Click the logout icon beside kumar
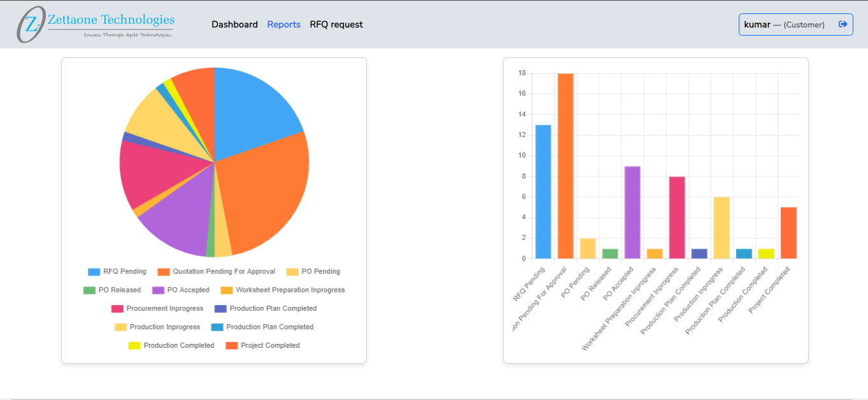The width and height of the screenshot is (868, 400). [843, 24]
